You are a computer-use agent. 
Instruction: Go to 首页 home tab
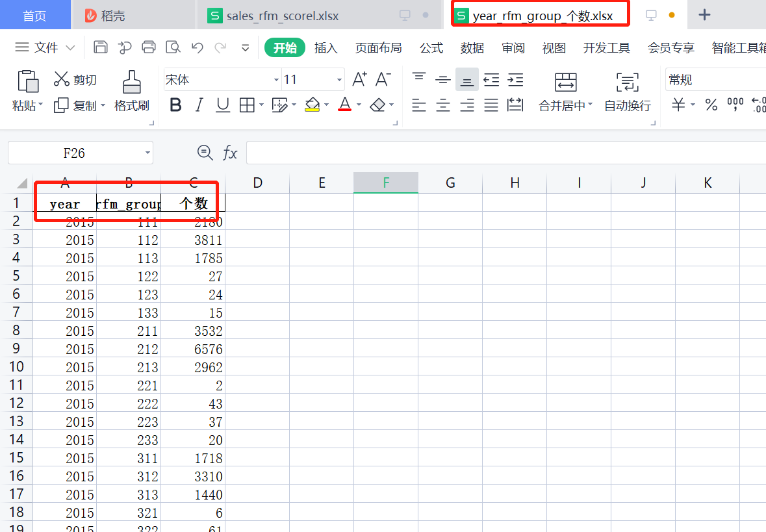[34, 16]
